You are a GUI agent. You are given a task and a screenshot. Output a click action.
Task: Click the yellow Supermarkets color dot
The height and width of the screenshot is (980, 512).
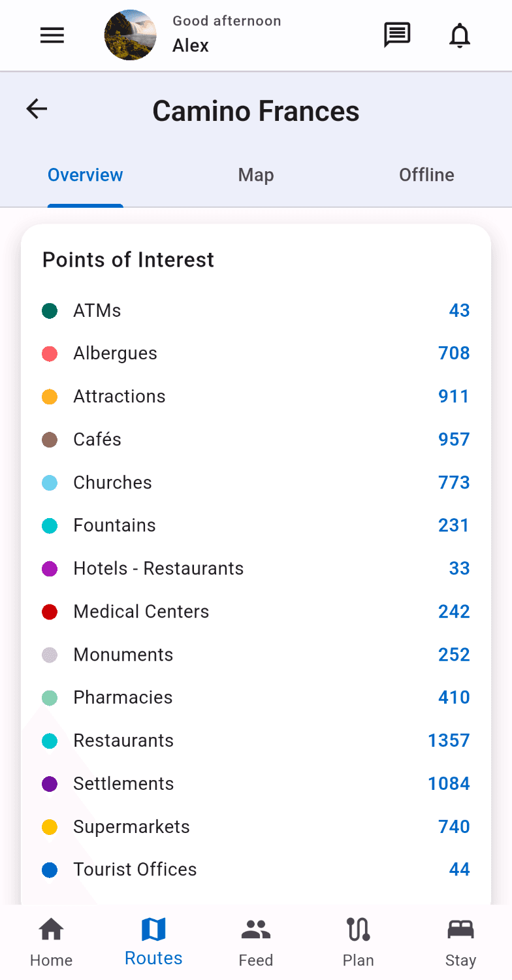50,827
